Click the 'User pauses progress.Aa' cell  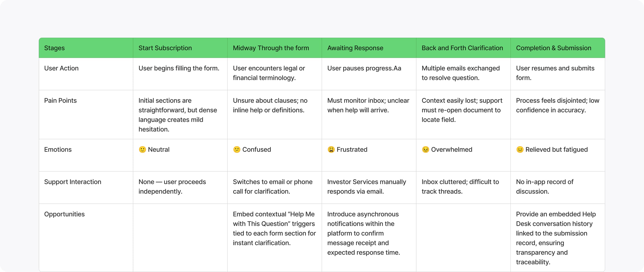[x=369, y=74]
